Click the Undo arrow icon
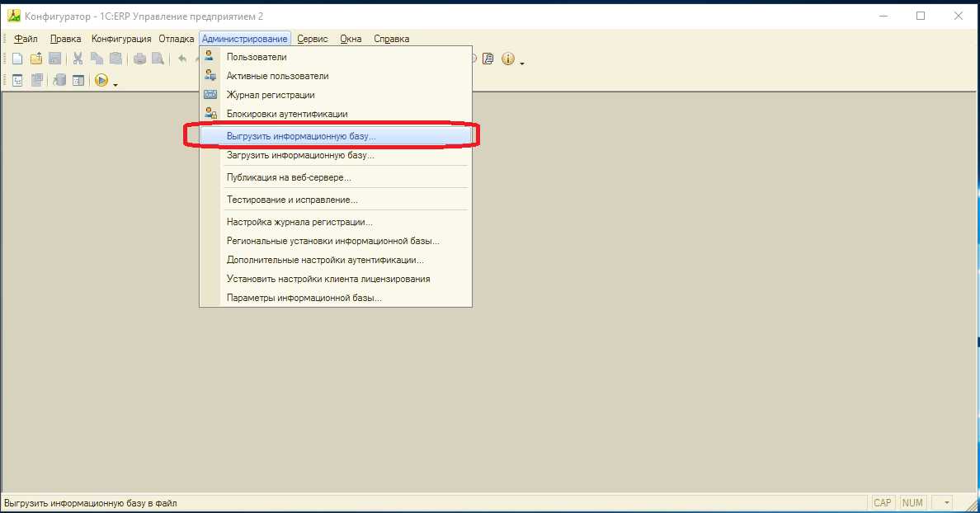 [181, 59]
